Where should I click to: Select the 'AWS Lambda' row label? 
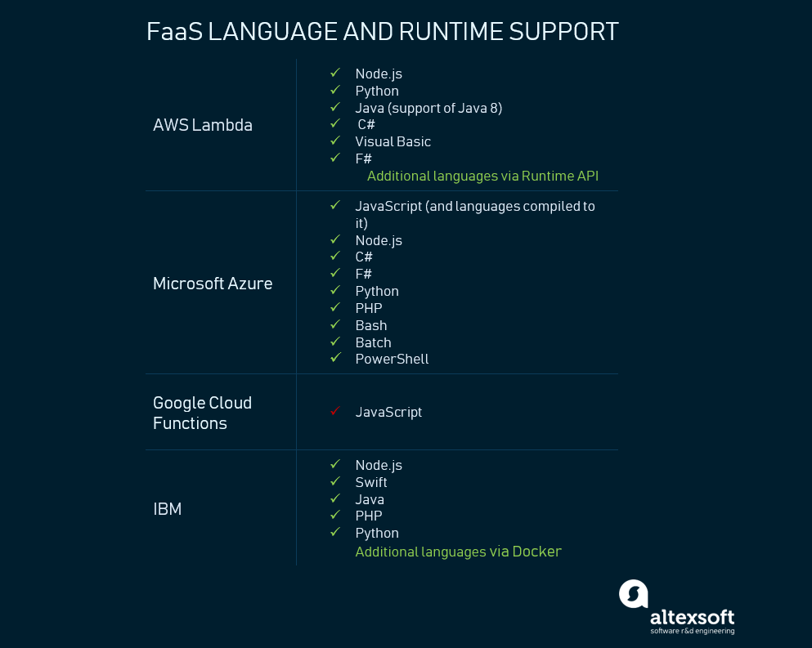[203, 125]
